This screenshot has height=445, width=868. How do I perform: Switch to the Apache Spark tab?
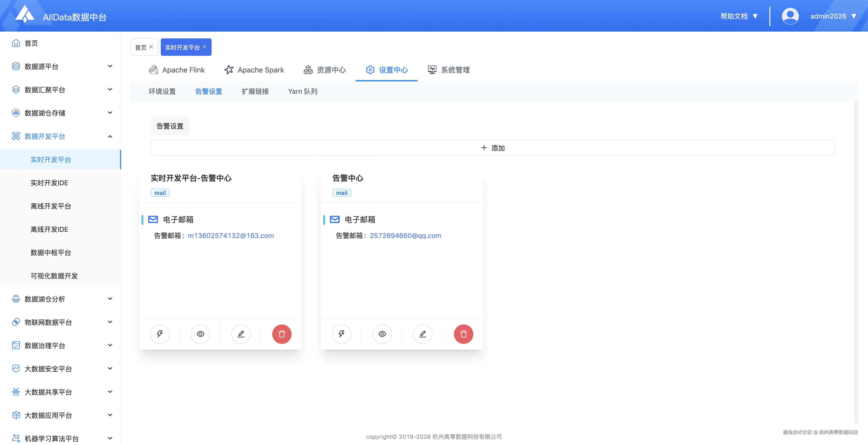[x=254, y=70]
